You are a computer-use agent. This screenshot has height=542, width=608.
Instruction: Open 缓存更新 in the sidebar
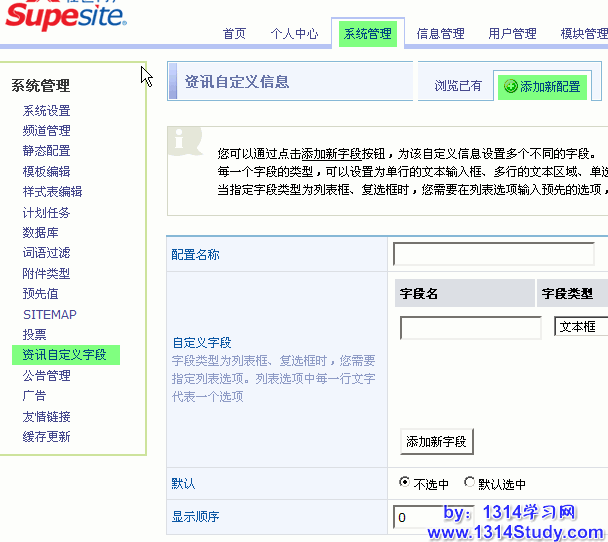point(47,437)
